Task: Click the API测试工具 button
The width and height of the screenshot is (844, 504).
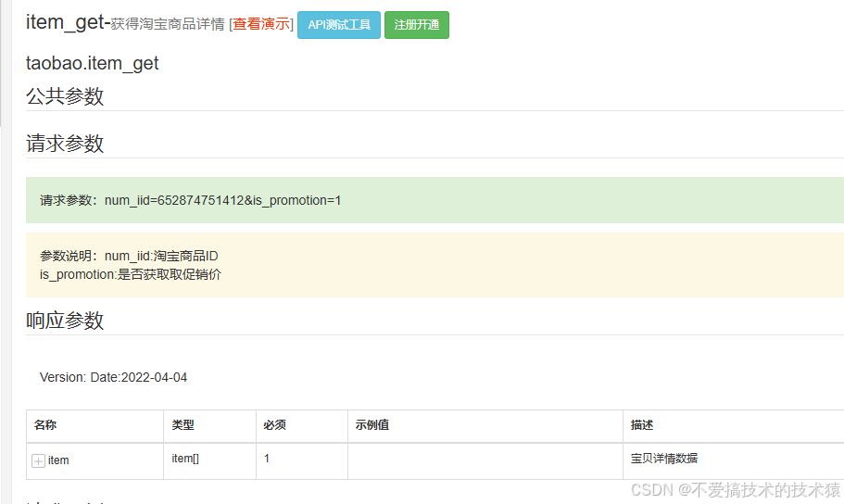Action: (338, 25)
